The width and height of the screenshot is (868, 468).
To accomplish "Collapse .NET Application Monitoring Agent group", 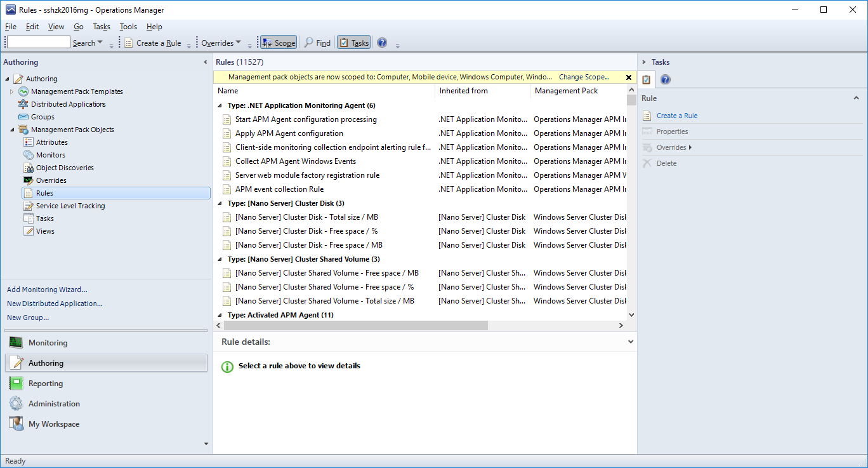I will pyautogui.click(x=220, y=105).
